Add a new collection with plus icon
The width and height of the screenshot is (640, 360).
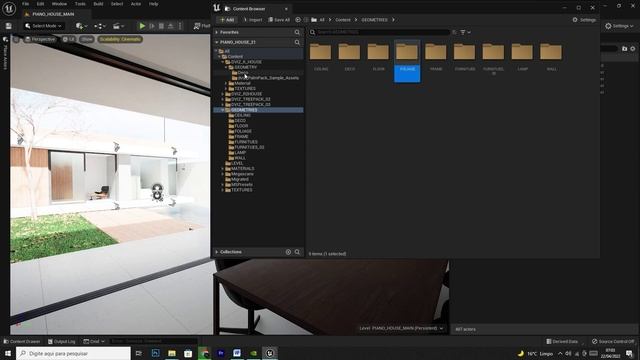[288, 252]
